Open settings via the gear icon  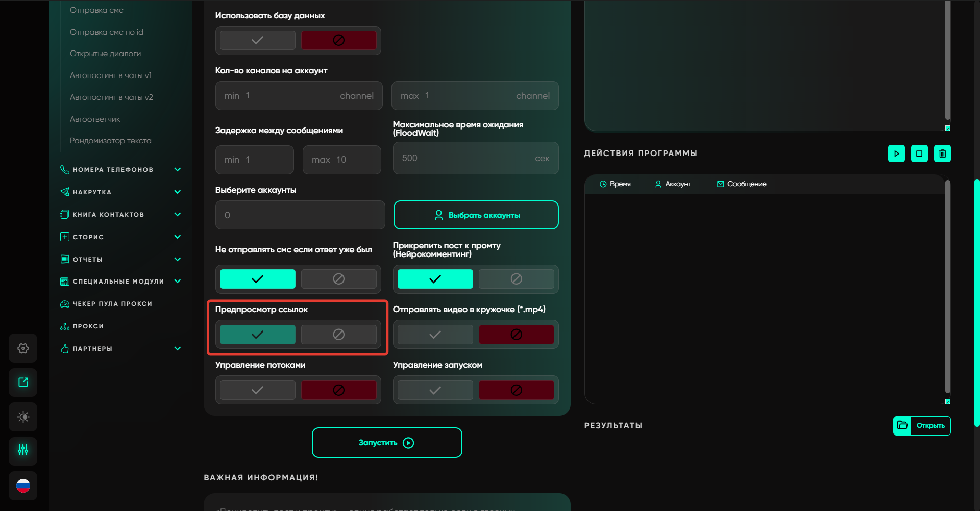pos(23,348)
